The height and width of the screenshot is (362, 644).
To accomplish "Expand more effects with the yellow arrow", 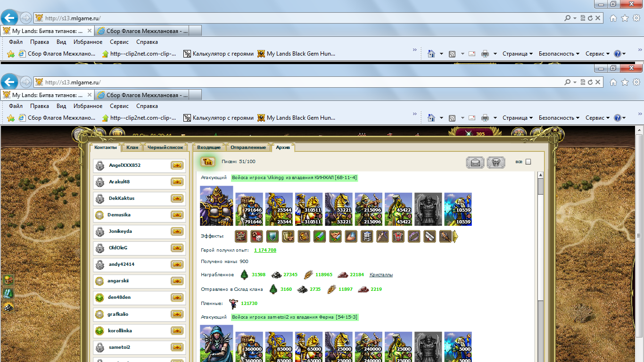I will [455, 236].
